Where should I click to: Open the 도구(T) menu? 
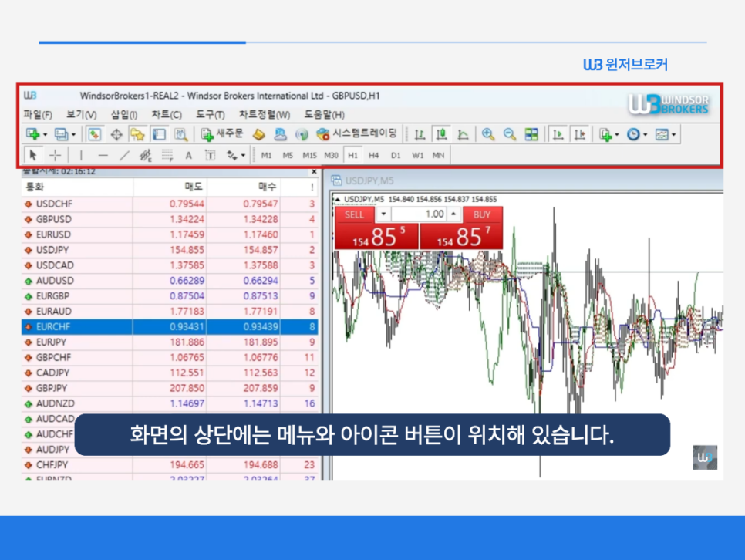(x=211, y=114)
